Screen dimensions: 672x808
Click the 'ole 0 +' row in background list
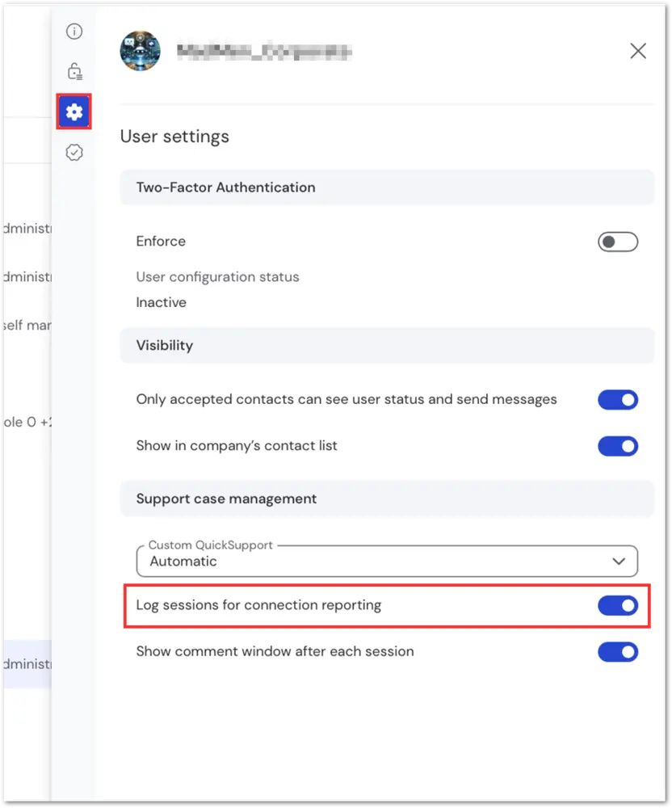click(x=27, y=422)
